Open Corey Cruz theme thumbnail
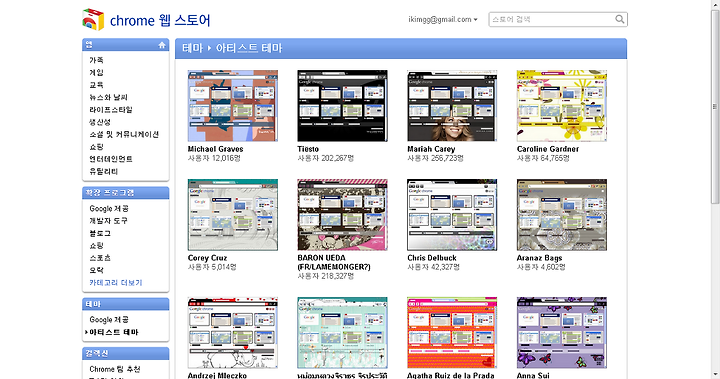 [x=233, y=215]
